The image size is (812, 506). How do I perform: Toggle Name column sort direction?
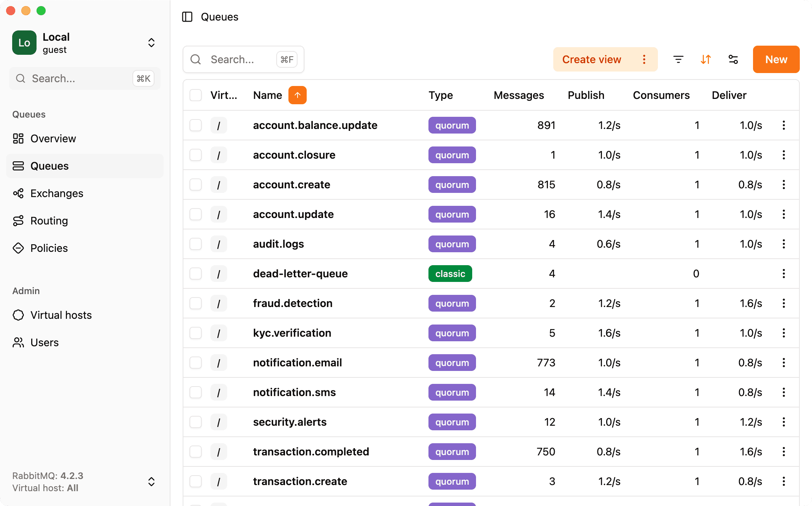297,95
